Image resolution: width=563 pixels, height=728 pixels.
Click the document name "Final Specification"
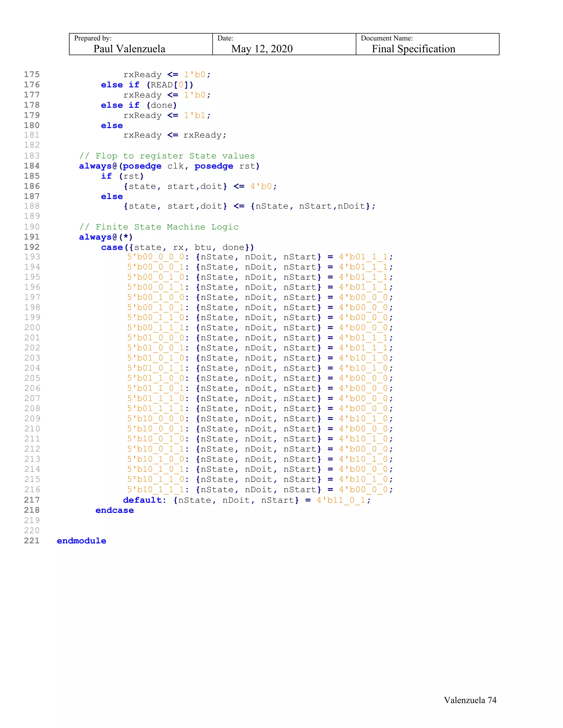coord(413,49)
